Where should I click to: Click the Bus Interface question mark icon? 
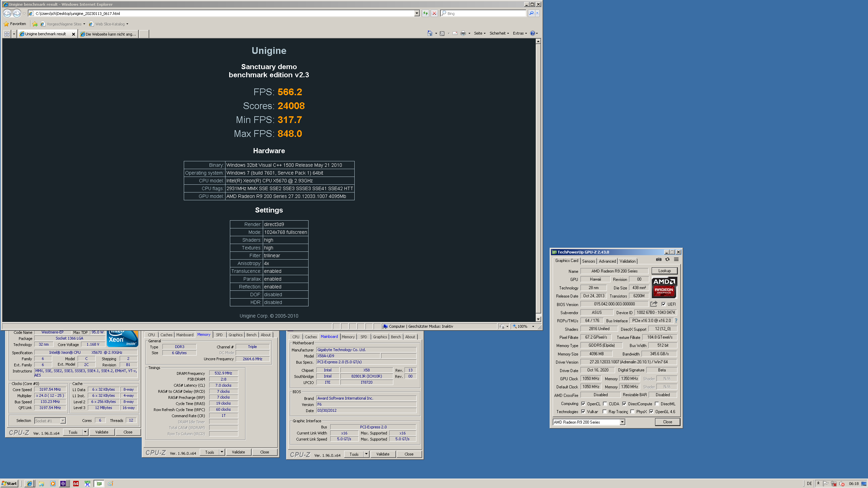click(x=676, y=321)
